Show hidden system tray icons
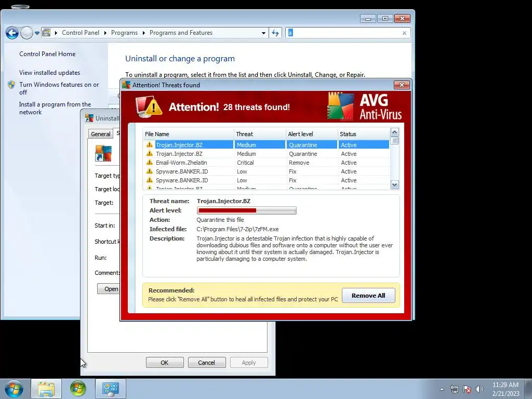This screenshot has width=532, height=399. (442, 389)
